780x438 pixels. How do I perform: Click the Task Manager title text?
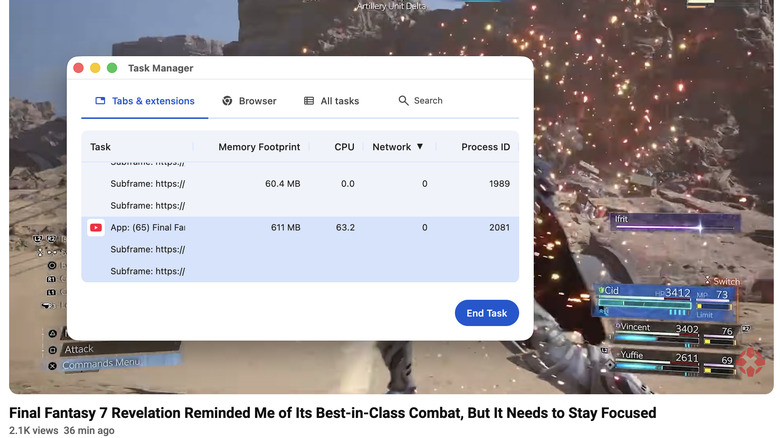161,68
